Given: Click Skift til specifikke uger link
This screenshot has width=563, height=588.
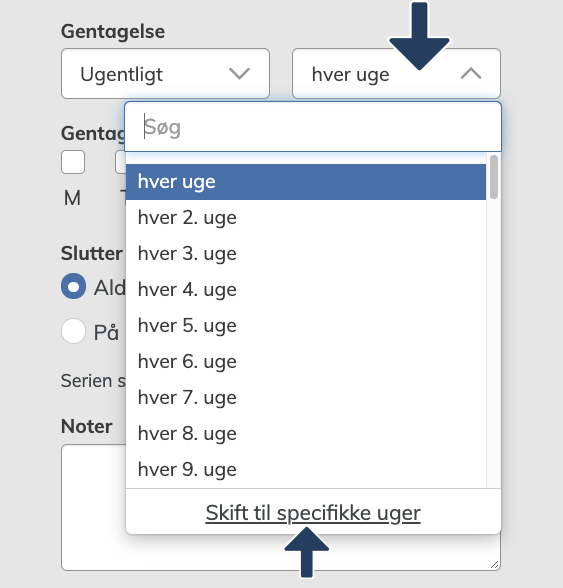Looking at the screenshot, I should 313,513.
